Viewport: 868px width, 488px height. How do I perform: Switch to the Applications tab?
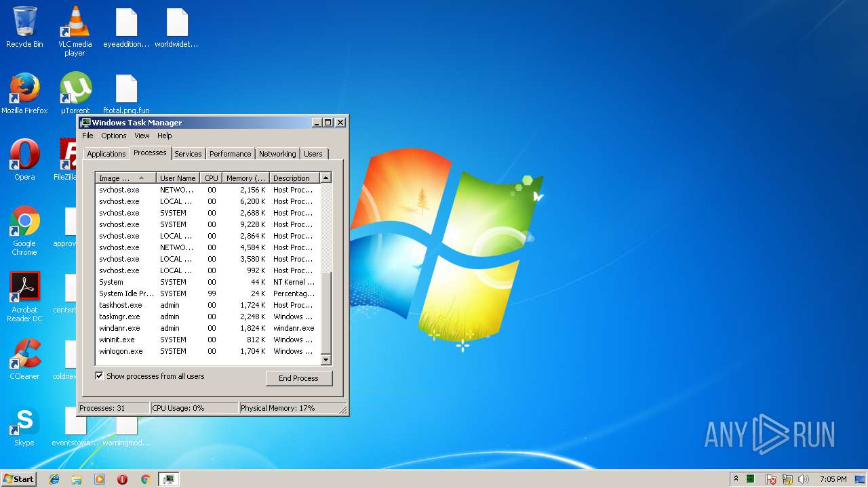pyautogui.click(x=106, y=154)
